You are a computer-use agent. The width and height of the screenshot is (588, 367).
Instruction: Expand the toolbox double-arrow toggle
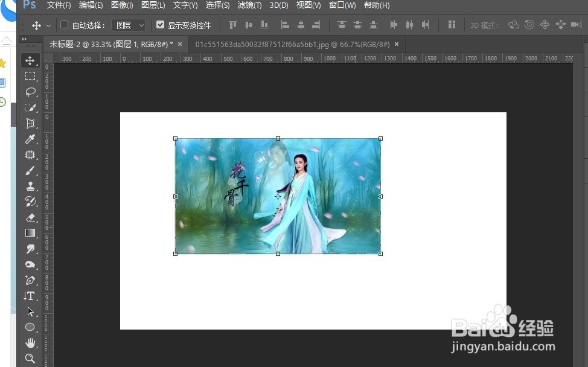24,39
